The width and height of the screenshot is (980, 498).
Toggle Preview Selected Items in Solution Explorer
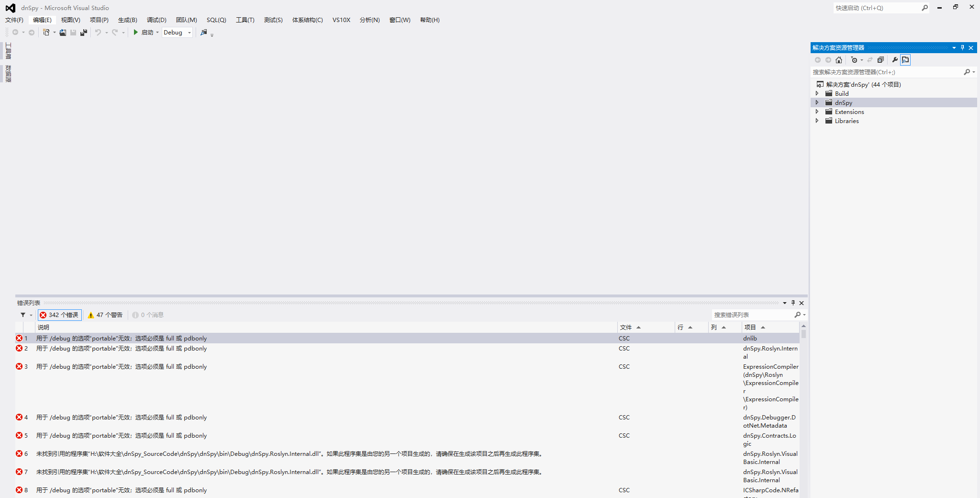[x=905, y=60]
